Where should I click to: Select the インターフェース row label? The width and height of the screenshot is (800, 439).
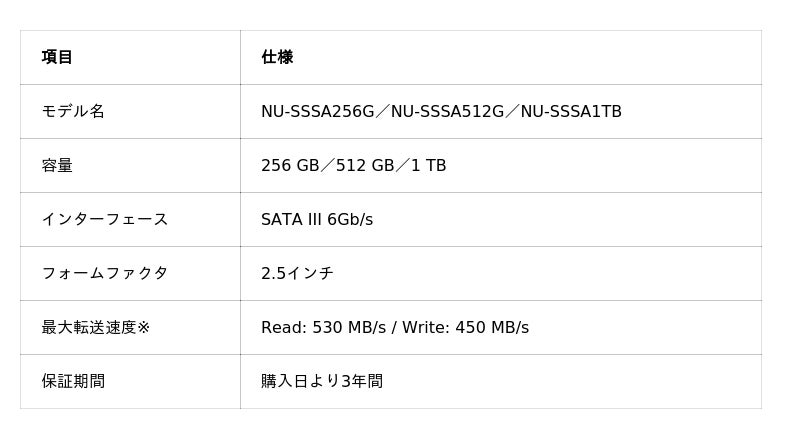click(x=105, y=220)
